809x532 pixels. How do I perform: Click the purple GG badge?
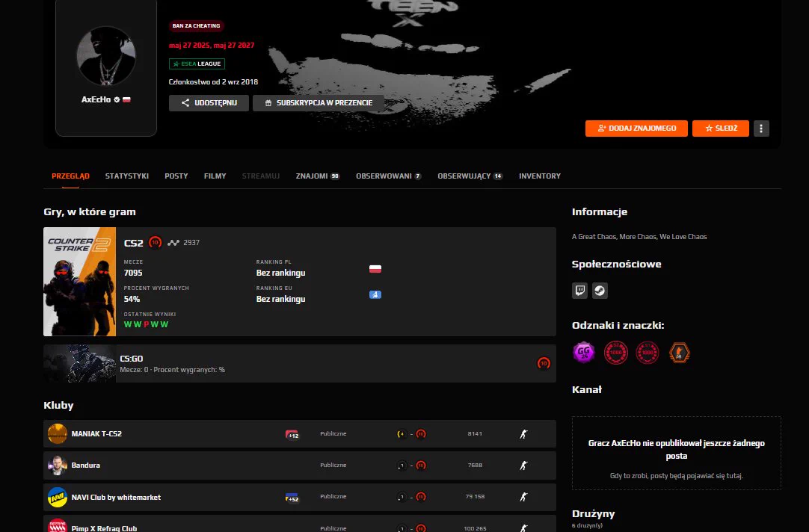(583, 353)
